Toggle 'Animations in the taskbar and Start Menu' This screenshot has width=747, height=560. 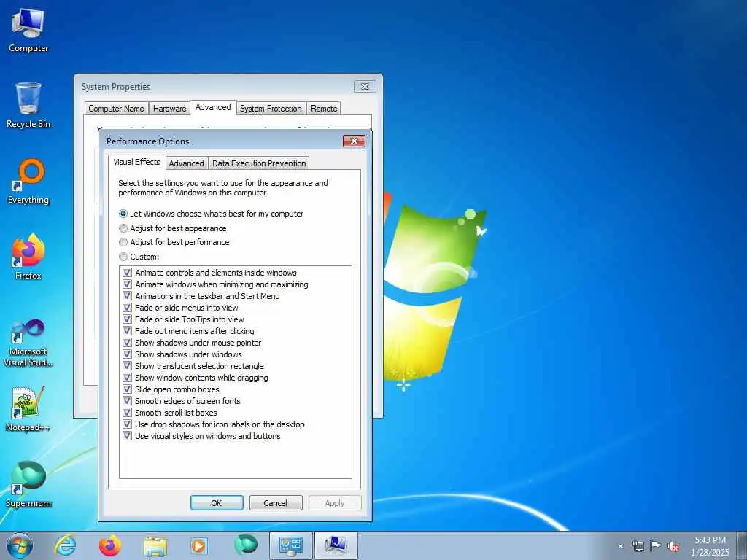[x=127, y=296]
